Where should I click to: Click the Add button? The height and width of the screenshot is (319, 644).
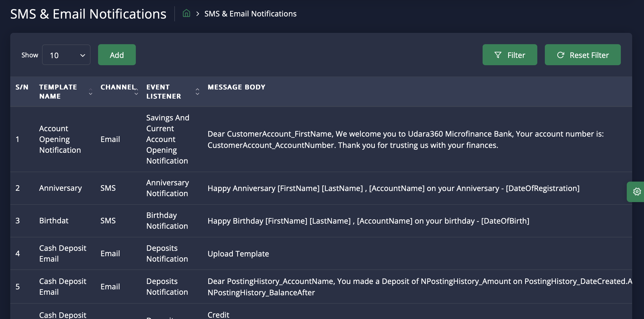point(117,55)
